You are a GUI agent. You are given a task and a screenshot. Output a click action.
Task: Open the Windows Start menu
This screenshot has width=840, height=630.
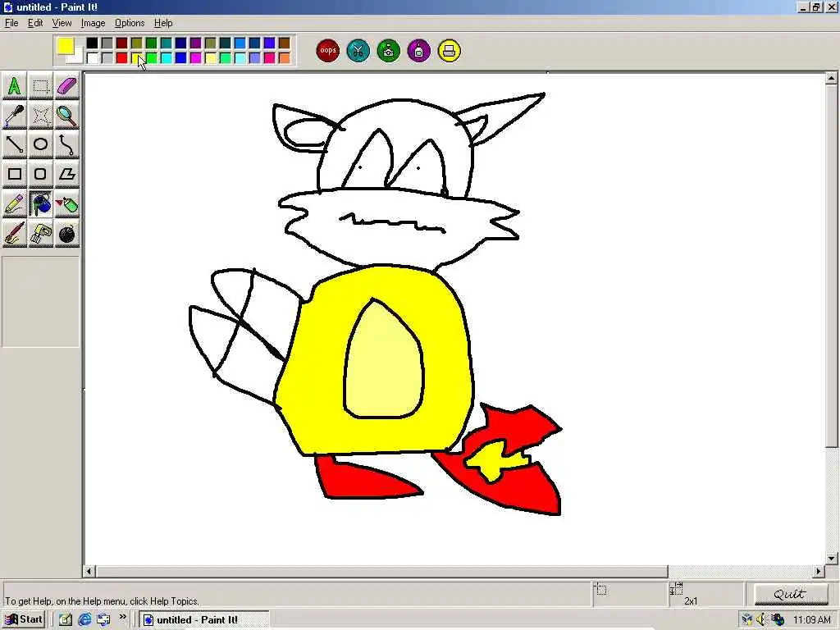[x=24, y=619]
